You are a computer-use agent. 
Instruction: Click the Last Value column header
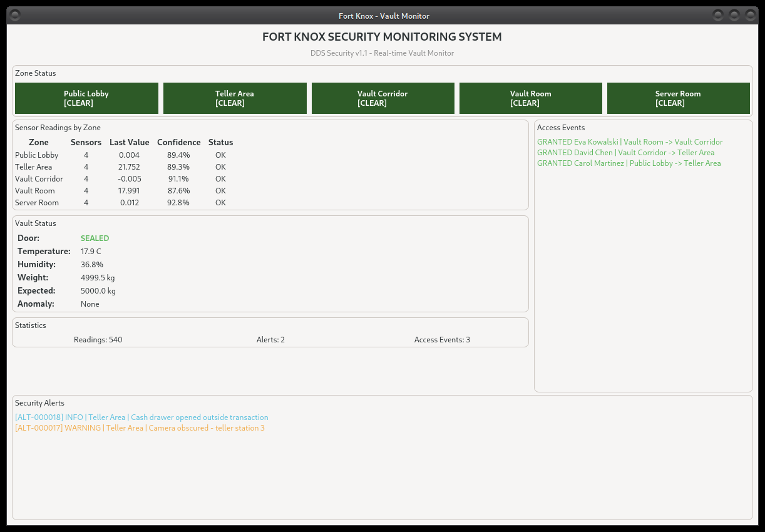[x=129, y=143]
